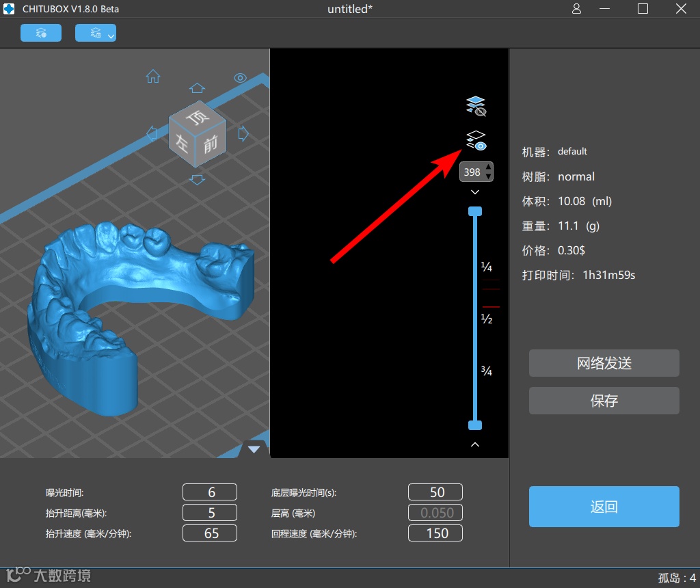Click the 保存 button
Screen dimensions: 700x588
(x=604, y=401)
